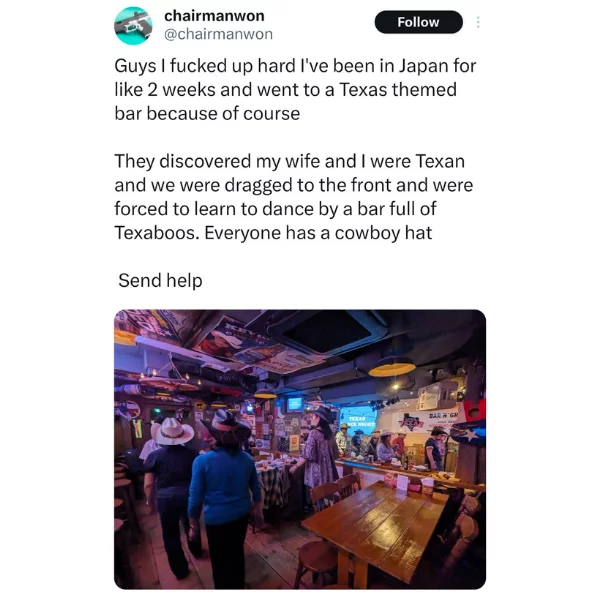Click the phrase 'Everyone has a cowboy hat'
This screenshot has height=600, width=600.
(318, 233)
